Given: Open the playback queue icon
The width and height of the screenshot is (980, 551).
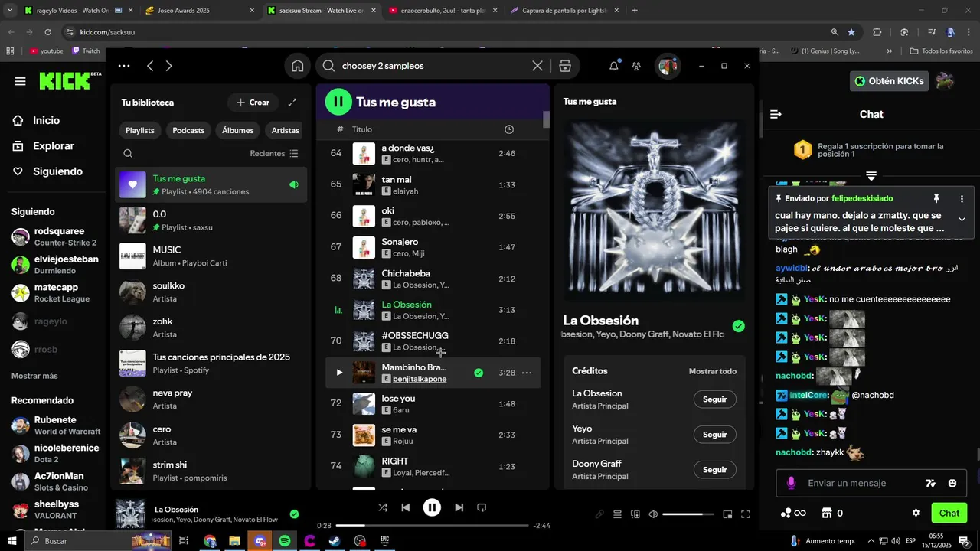Looking at the screenshot, I should pos(617,514).
